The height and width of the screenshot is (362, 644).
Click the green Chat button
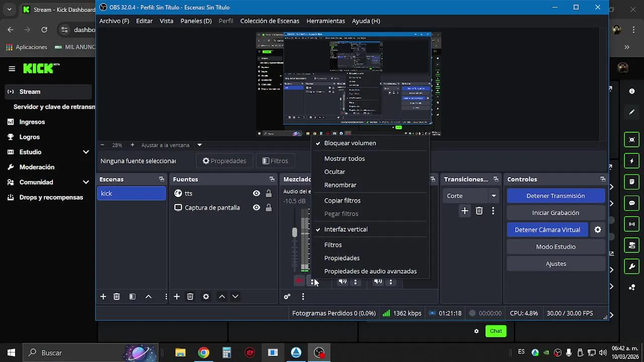(x=496, y=331)
